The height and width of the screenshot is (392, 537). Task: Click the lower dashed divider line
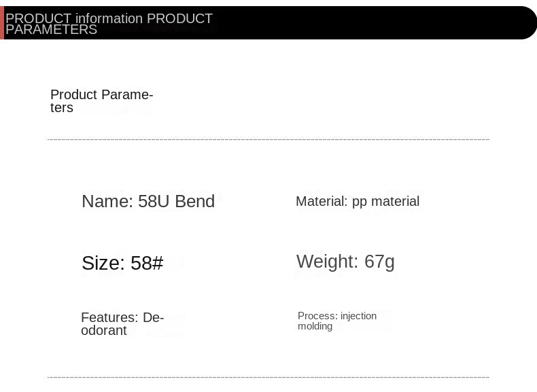tap(268, 377)
